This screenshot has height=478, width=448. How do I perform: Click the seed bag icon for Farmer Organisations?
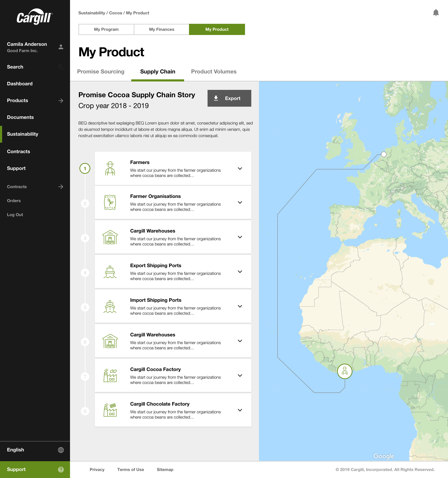[110, 202]
